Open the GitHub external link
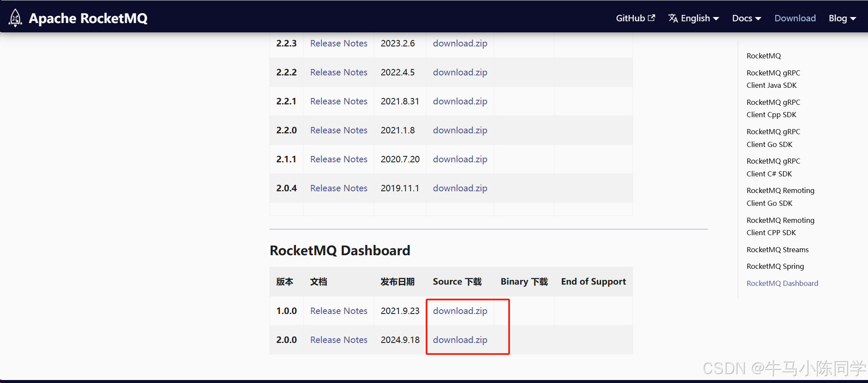 (635, 18)
